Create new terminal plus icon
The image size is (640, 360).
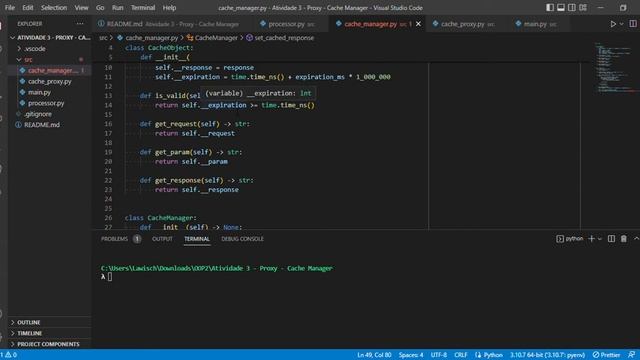coord(591,239)
